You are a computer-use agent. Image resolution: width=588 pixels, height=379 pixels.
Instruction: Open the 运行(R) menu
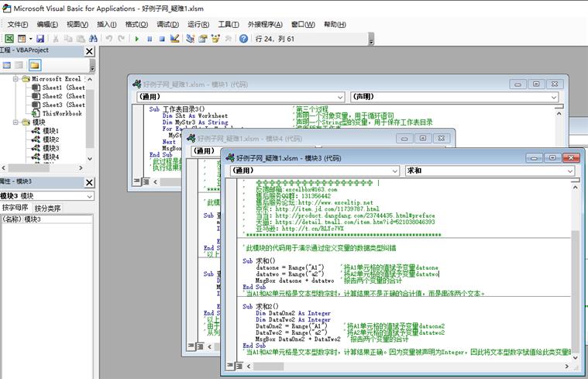198,24
